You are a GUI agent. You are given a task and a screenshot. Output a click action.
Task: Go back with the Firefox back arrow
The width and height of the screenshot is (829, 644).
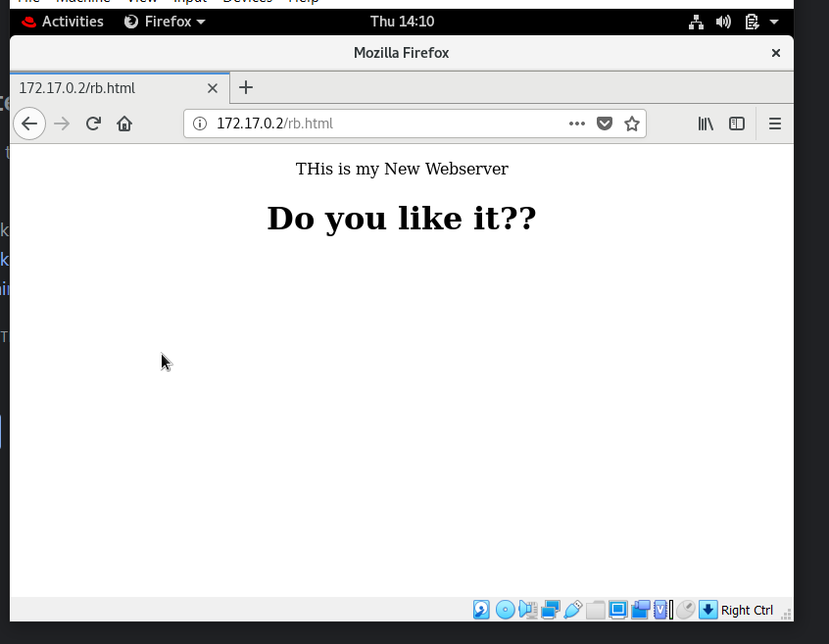(29, 124)
